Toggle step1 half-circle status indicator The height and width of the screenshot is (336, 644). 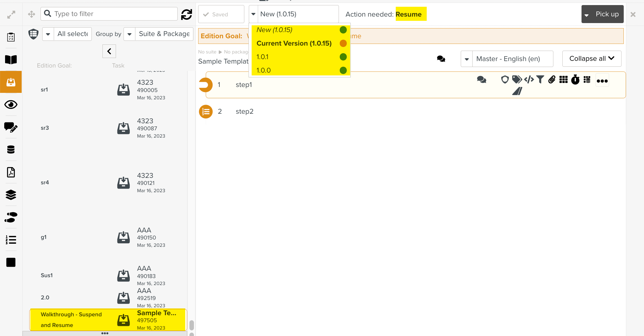click(x=205, y=85)
